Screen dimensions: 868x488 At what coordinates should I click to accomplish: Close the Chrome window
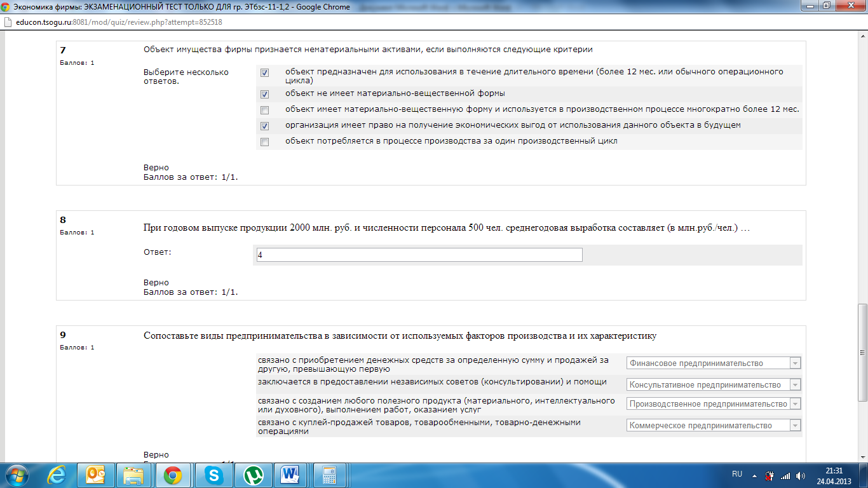tap(850, 6)
